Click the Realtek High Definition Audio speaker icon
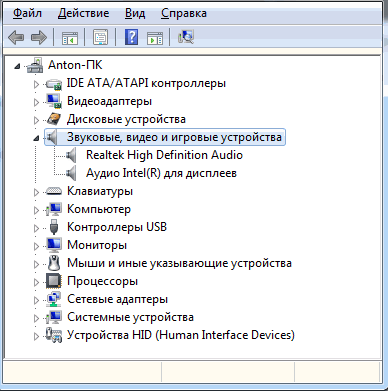The image size is (388, 391). [x=70, y=155]
